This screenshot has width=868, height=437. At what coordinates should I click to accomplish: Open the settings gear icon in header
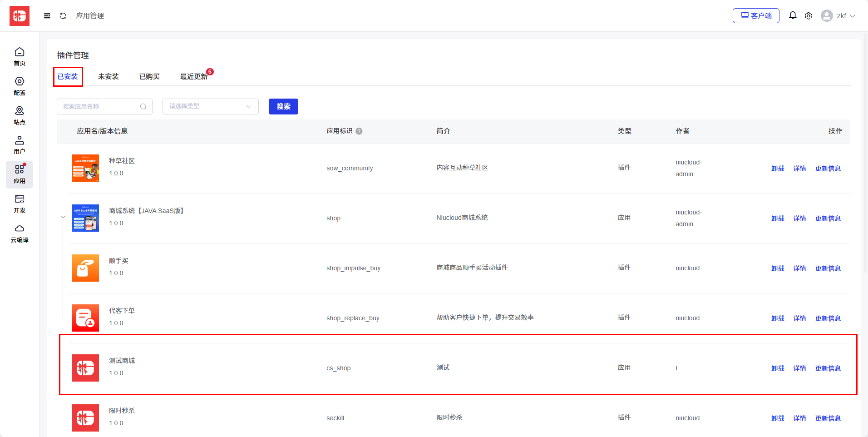pos(809,16)
